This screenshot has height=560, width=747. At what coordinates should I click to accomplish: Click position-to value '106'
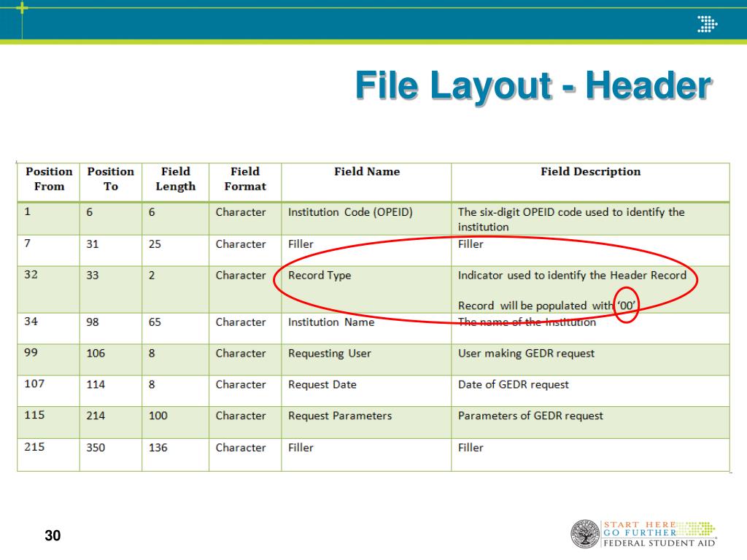[x=96, y=354]
